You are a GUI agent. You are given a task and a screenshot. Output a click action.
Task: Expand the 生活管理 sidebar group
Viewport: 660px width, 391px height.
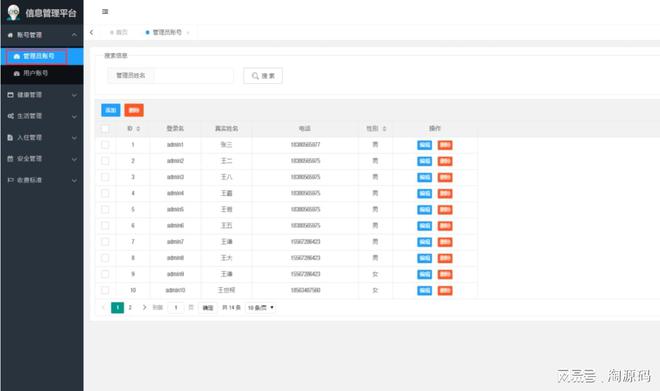(x=42, y=116)
